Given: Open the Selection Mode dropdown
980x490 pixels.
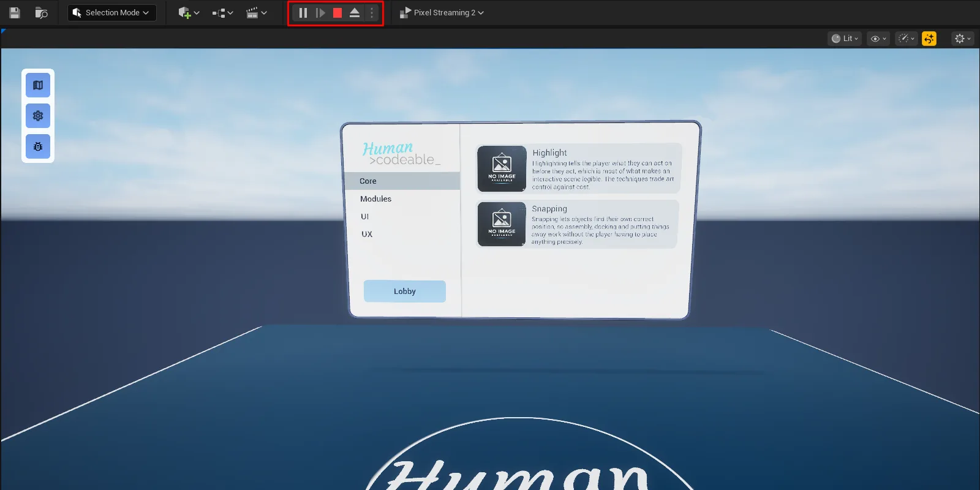Looking at the screenshot, I should coord(111,13).
